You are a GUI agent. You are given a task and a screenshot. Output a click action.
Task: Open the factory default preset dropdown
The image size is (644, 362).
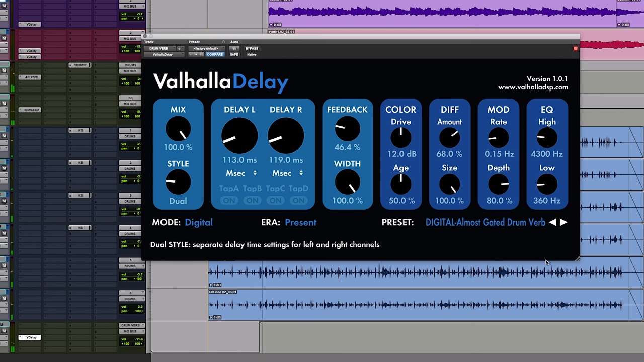click(206, 49)
